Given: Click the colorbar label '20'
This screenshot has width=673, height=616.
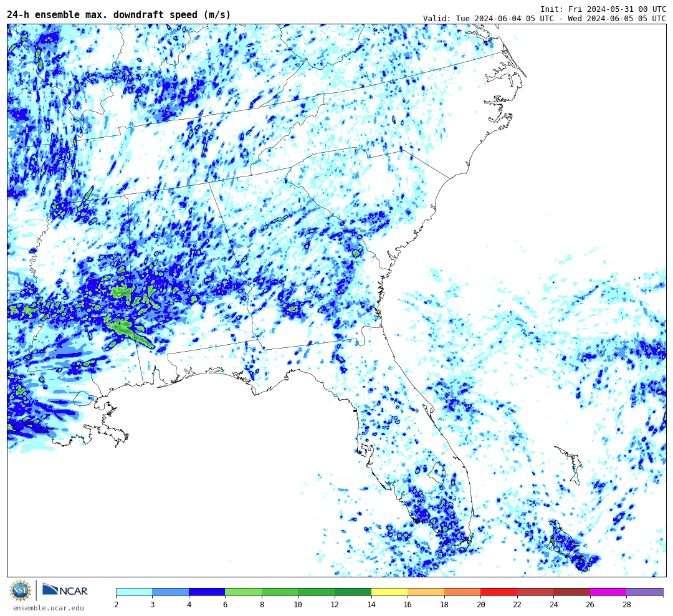Looking at the screenshot, I should pyautogui.click(x=480, y=604).
